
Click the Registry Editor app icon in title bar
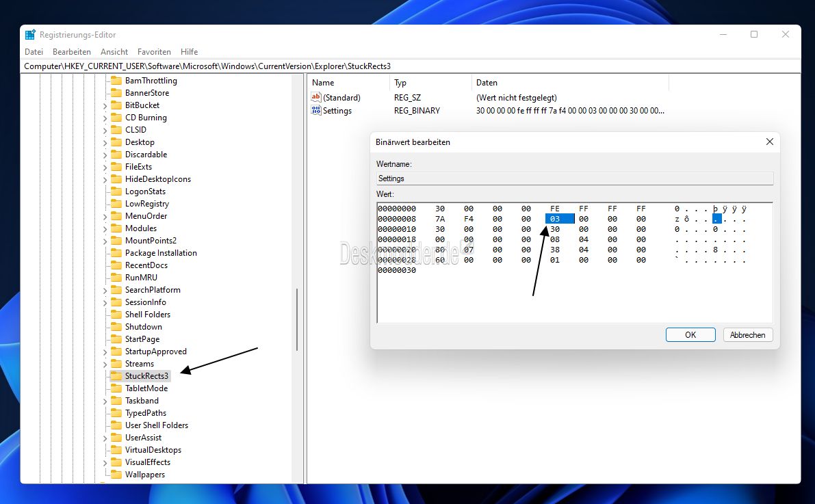31,35
